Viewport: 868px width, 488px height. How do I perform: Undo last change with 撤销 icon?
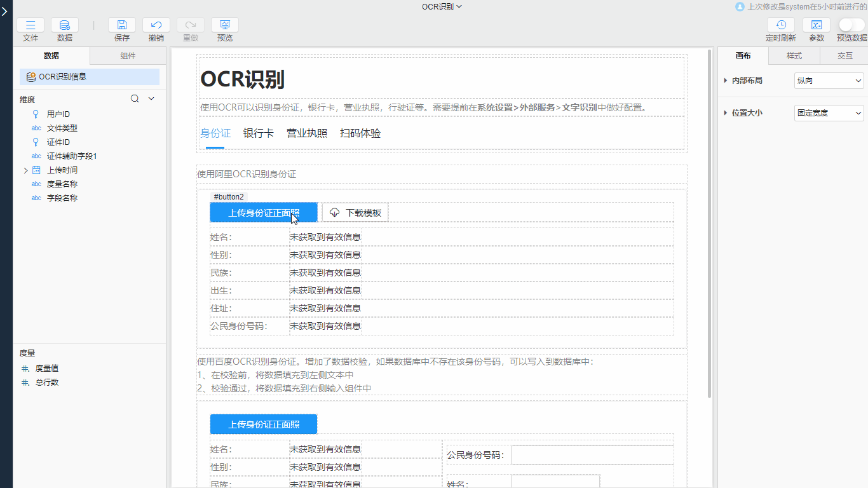point(156,25)
